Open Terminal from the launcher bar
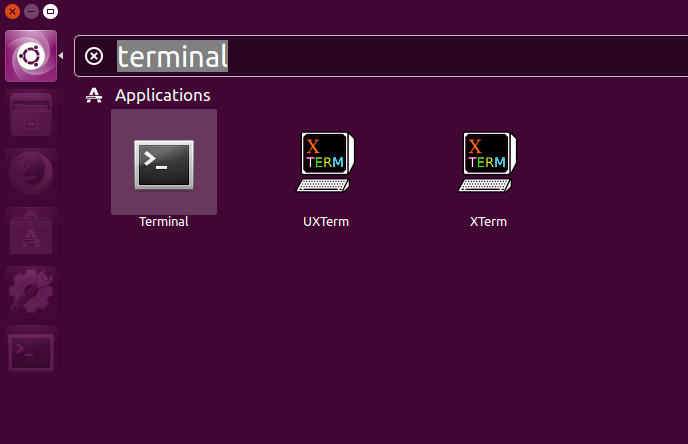 [31, 352]
